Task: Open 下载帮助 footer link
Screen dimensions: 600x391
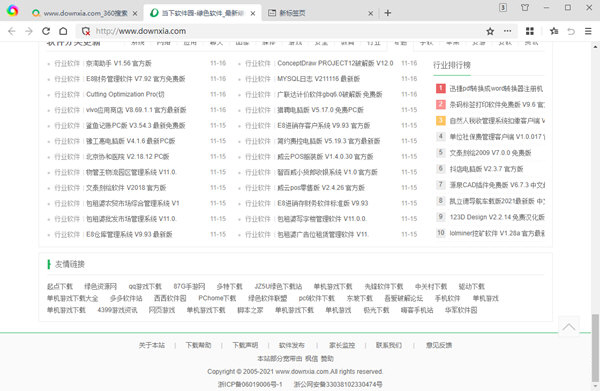Action: click(198, 345)
